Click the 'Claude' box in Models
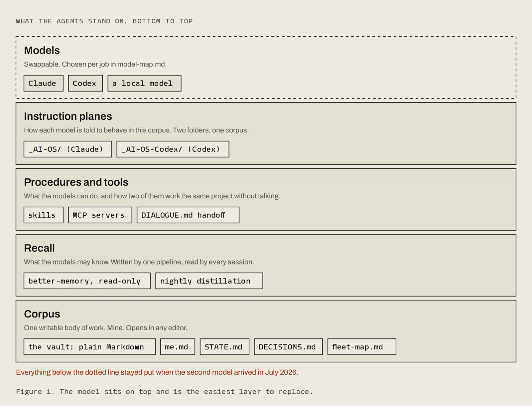 tap(43, 83)
